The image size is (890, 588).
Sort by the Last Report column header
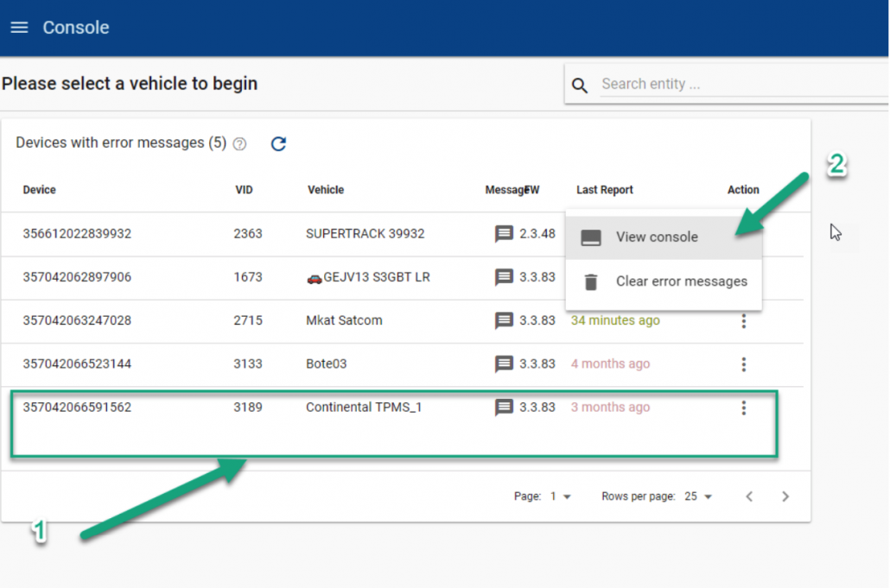(605, 190)
